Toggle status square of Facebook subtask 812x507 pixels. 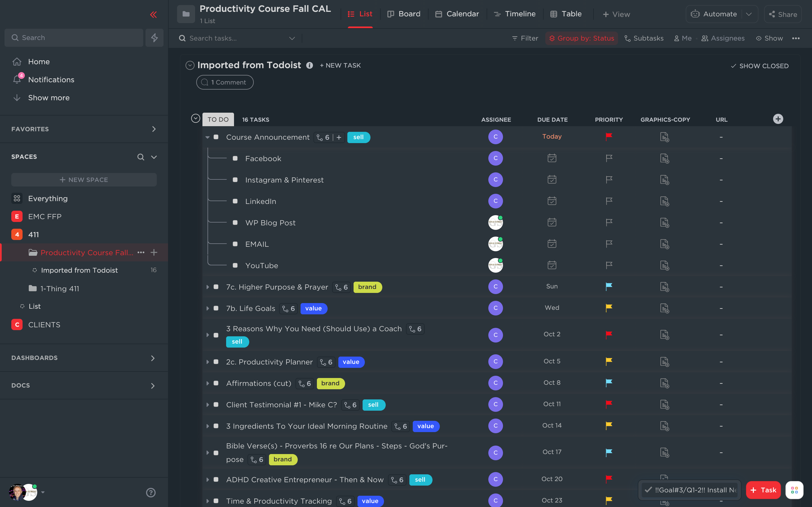click(235, 158)
